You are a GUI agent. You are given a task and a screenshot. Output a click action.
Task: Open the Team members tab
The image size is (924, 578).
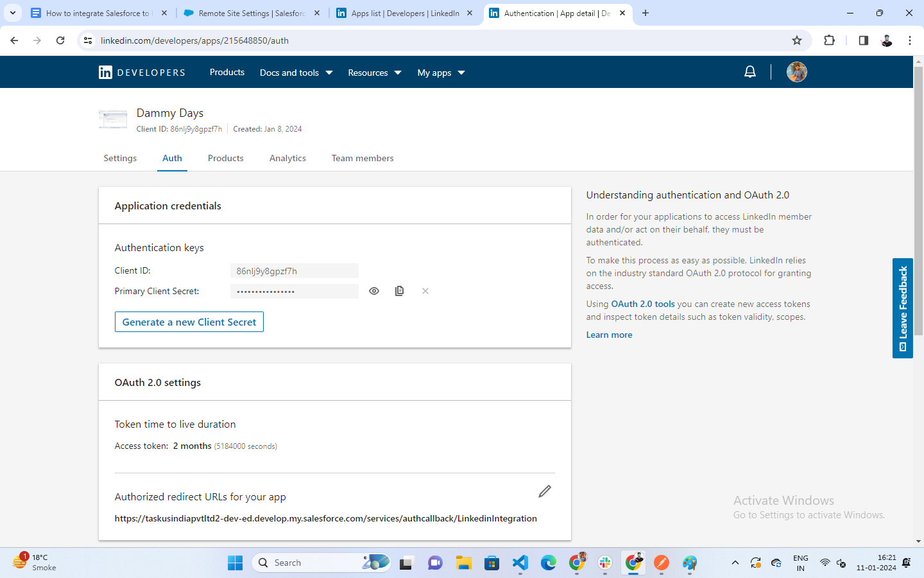tap(363, 158)
